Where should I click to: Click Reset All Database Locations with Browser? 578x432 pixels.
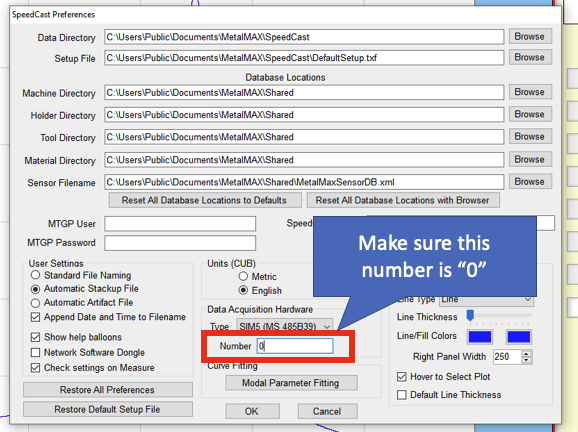[403, 200]
